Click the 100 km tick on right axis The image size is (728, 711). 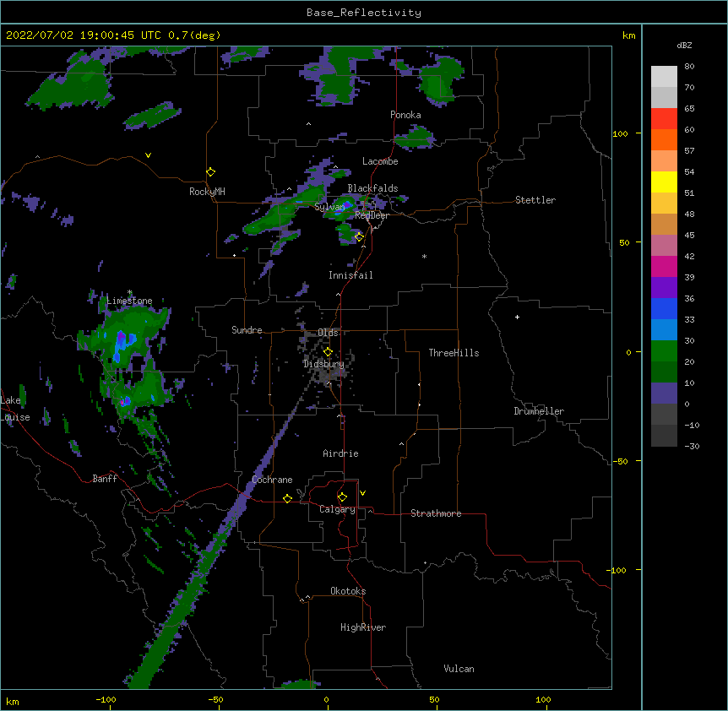point(620,133)
